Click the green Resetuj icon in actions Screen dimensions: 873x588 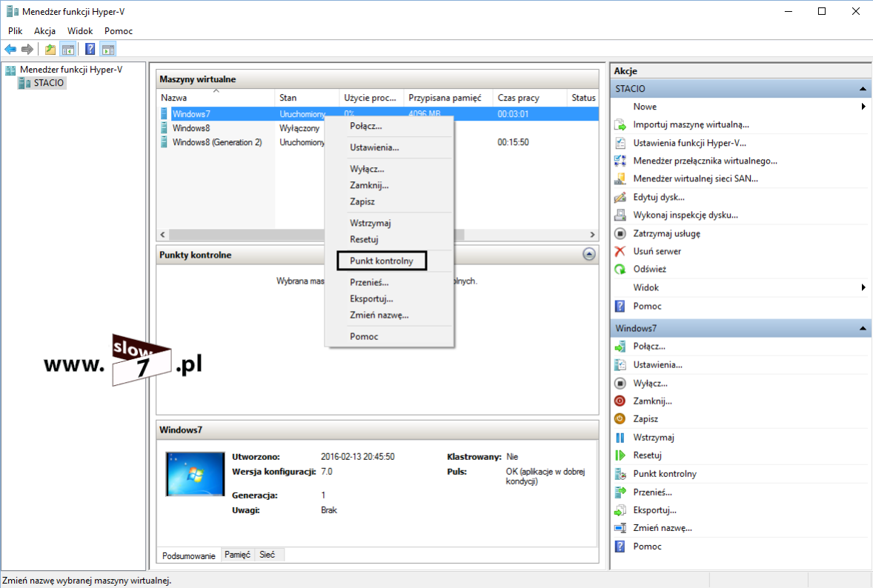click(620, 455)
